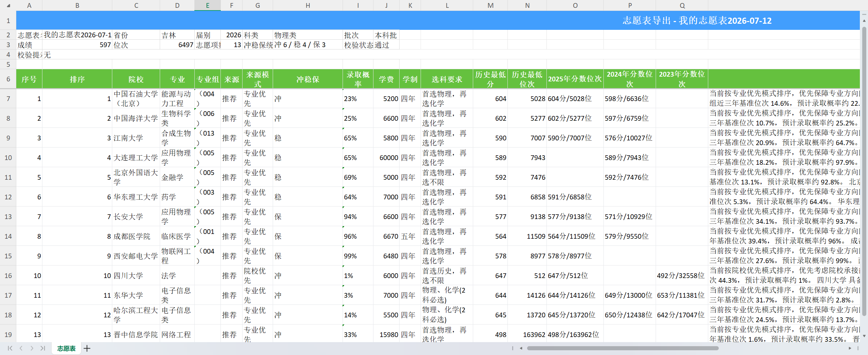Select the 院校 header cell
This screenshot has height=355, width=868.
pos(136,79)
